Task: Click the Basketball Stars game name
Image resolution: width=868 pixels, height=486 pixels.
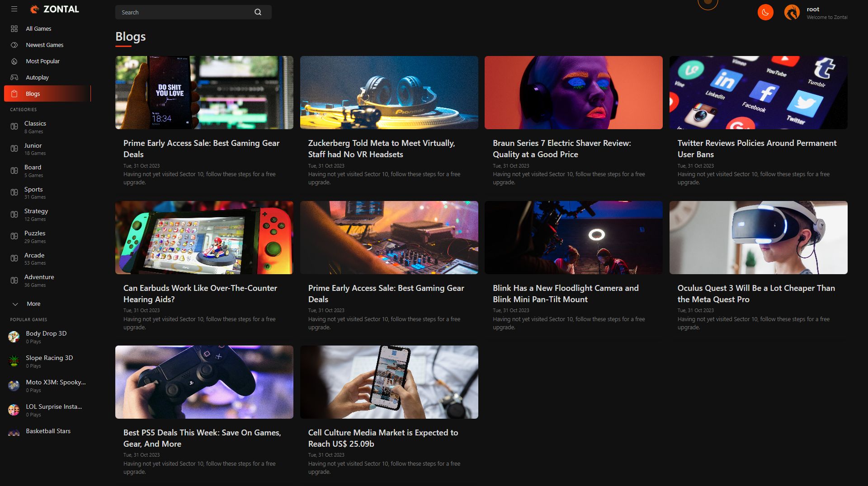Action: coord(48,431)
